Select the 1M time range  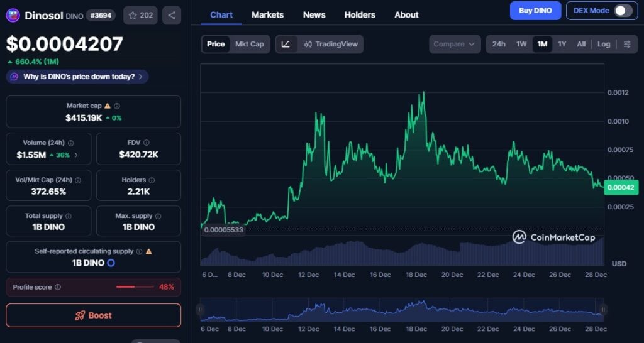(542, 44)
